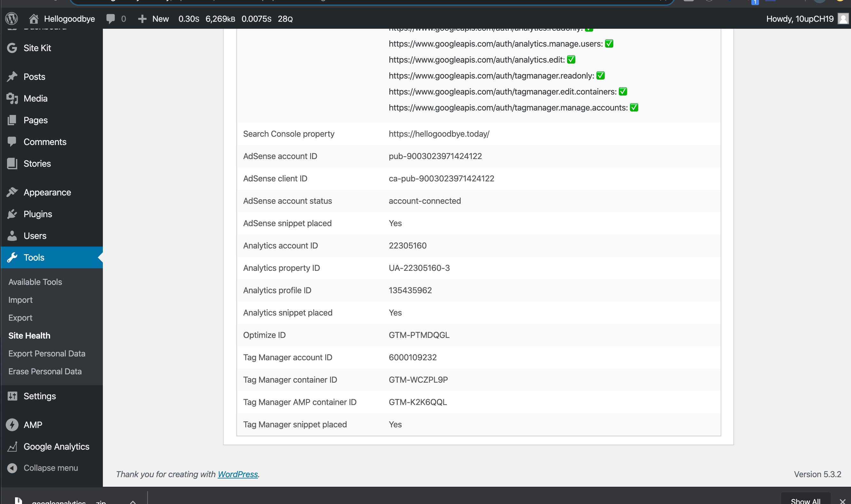Click the analytics.manage.users scope line

[501, 44]
